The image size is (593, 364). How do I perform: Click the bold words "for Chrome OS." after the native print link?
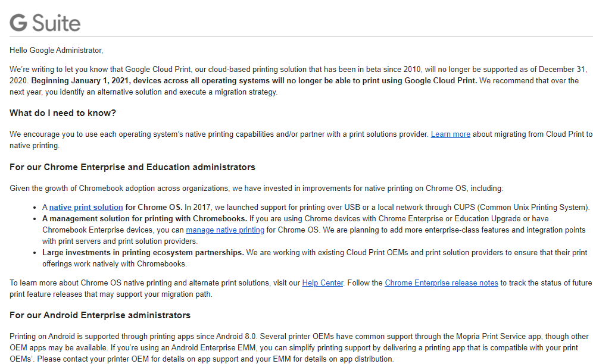154,207
